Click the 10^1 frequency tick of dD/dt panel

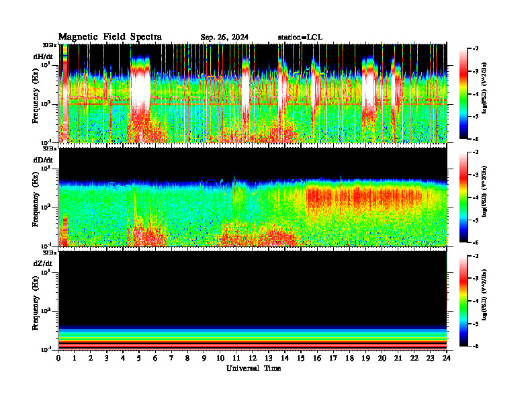pos(45,168)
